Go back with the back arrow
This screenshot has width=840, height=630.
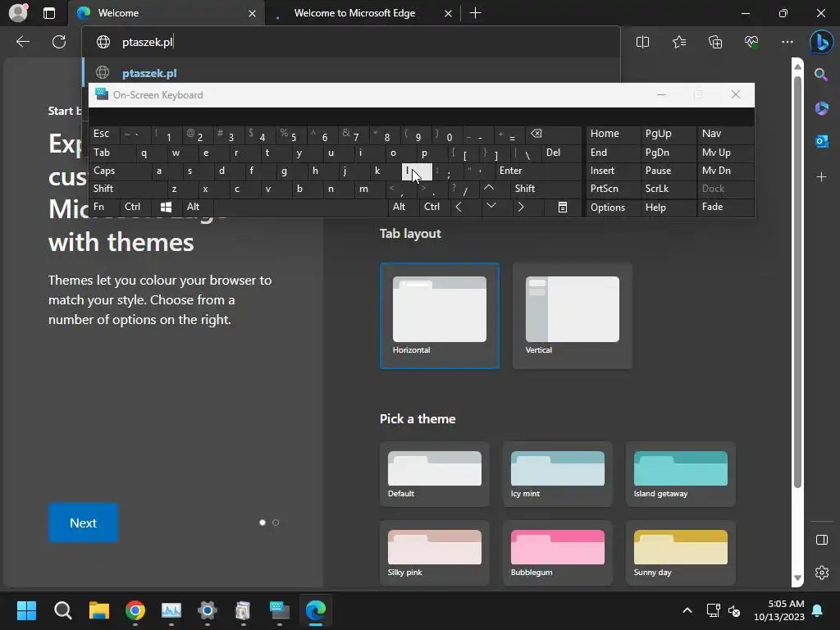coord(22,42)
